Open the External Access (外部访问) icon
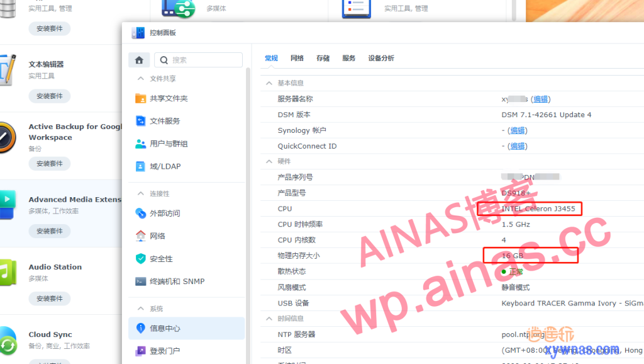The width and height of the screenshot is (644, 364). [x=140, y=213]
